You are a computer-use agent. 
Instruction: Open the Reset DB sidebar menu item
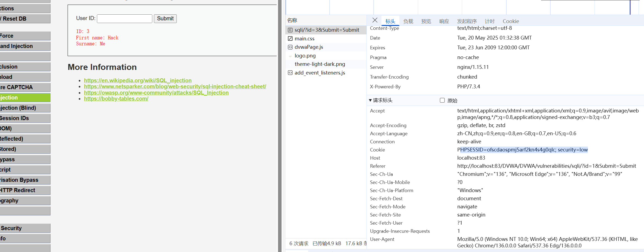(x=24, y=19)
